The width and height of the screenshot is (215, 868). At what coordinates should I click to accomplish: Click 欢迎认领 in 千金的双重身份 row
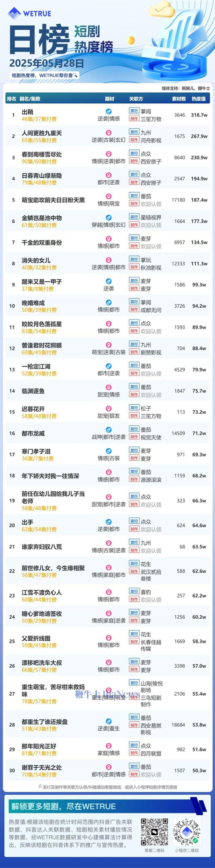(x=151, y=246)
